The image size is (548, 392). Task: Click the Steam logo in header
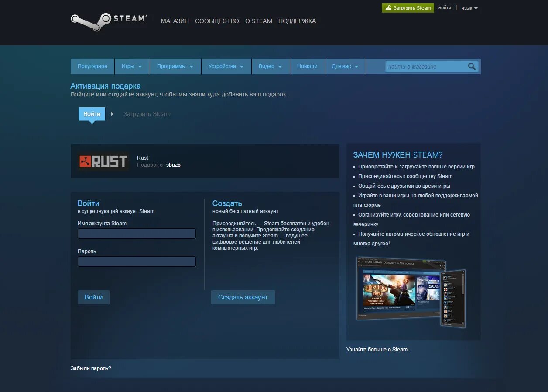tap(109, 21)
